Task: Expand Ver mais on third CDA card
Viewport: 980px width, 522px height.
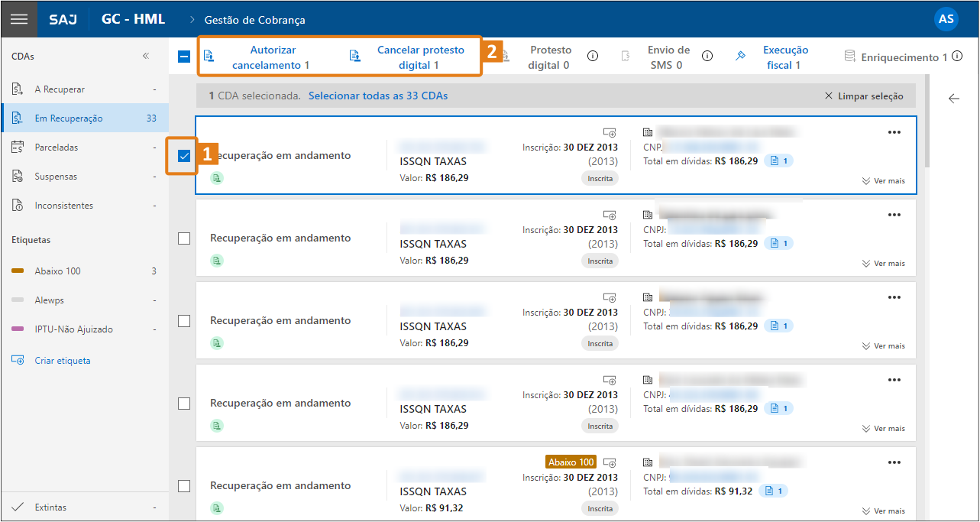Action: pos(883,346)
